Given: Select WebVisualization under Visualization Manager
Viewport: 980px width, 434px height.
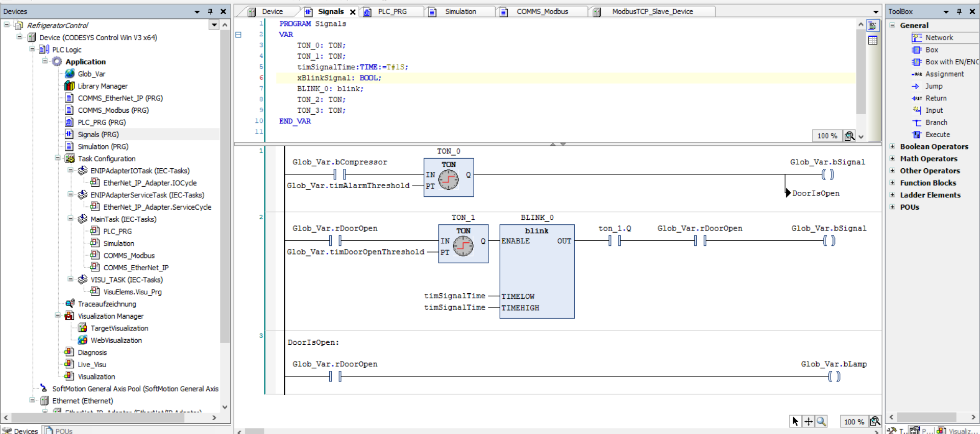Looking at the screenshot, I should 116,341.
